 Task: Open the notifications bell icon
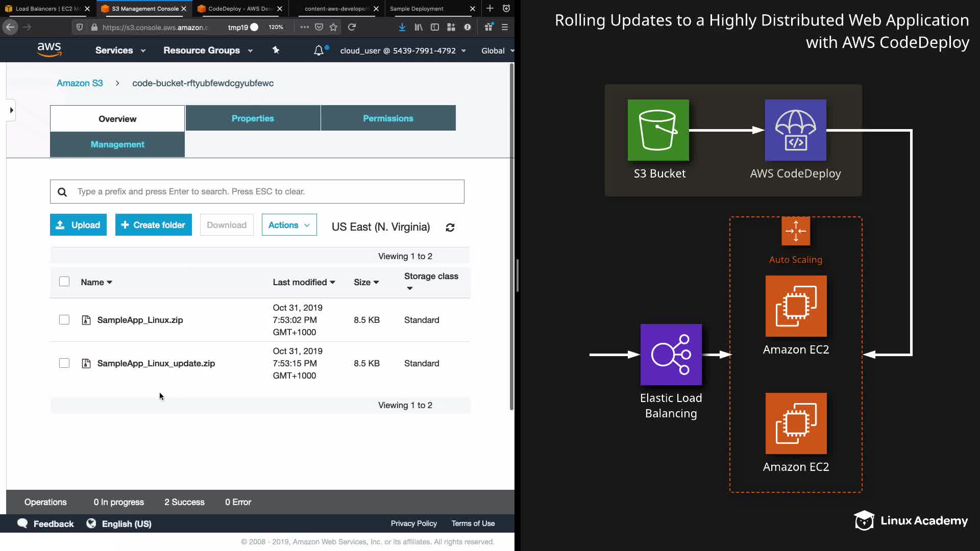click(318, 51)
